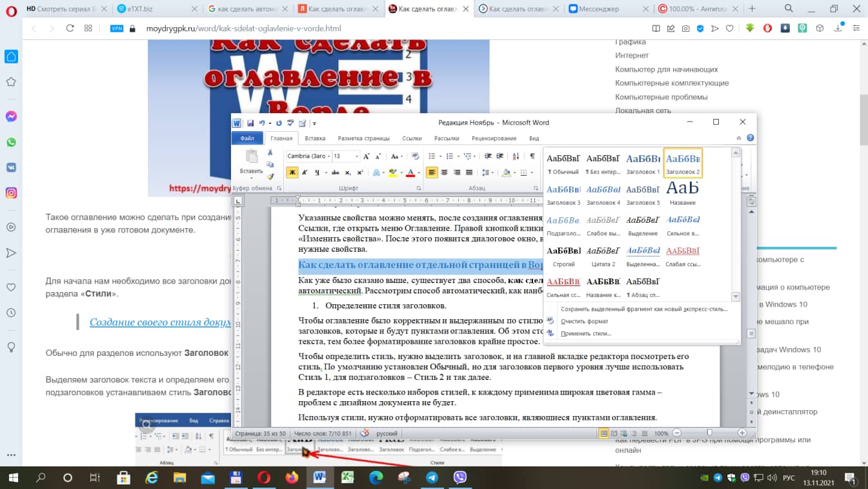Toggle italic formatting К button

305,172
